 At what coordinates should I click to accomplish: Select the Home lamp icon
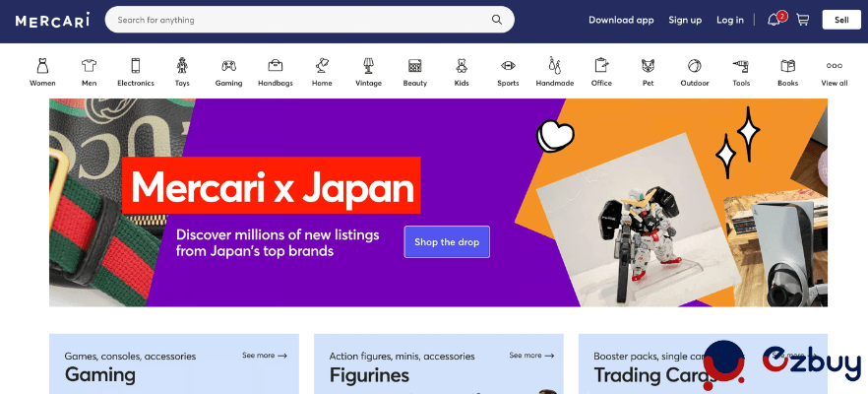coord(322,66)
